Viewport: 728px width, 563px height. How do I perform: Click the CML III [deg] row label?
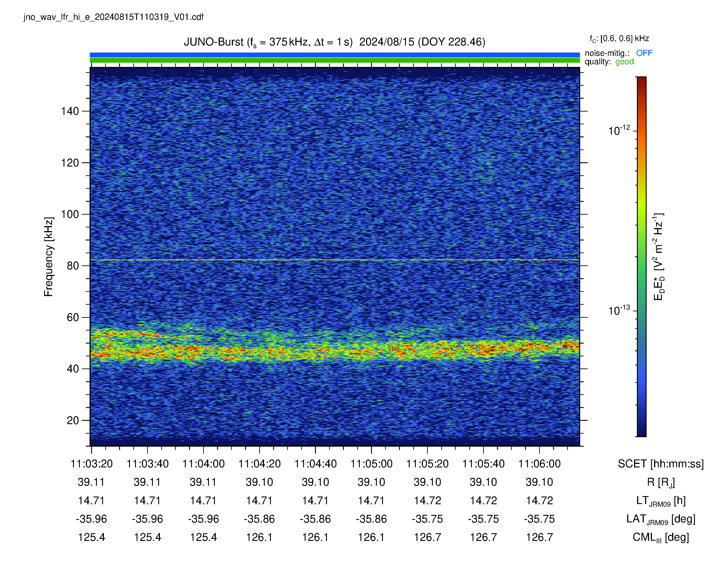click(x=661, y=538)
